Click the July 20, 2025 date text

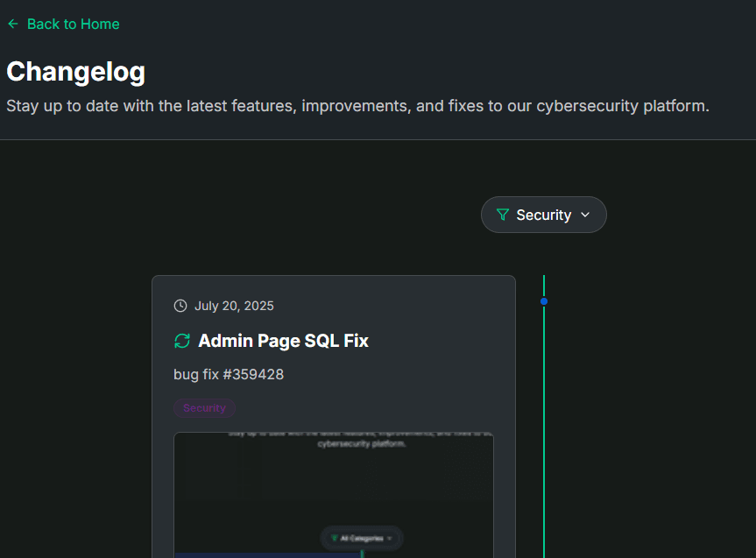[234, 306]
